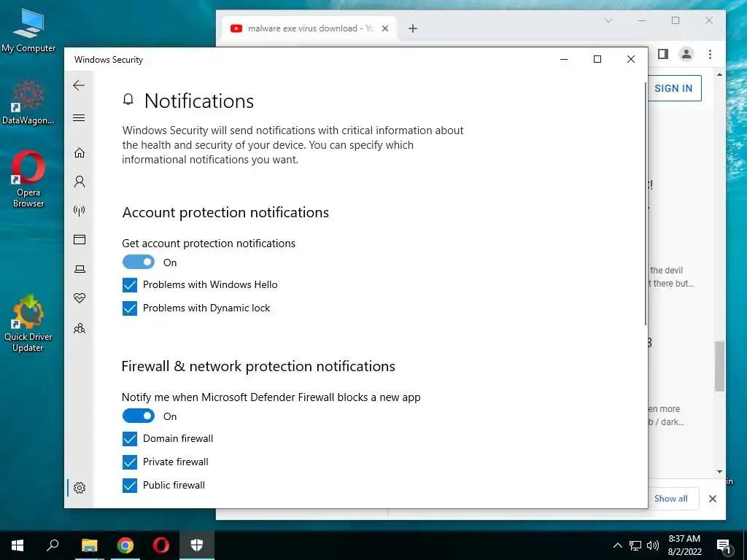The width and height of the screenshot is (747, 560).
Task: Close the Chrome downloads bar
Action: point(712,499)
